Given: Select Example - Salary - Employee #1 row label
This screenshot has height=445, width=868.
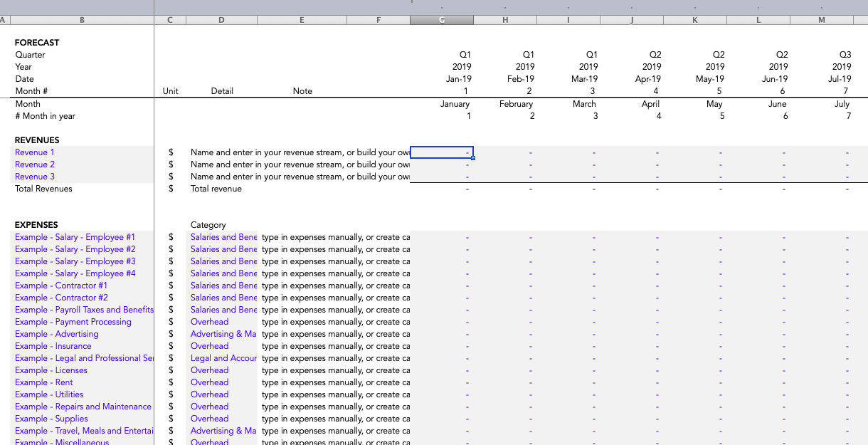Looking at the screenshot, I should [75, 237].
